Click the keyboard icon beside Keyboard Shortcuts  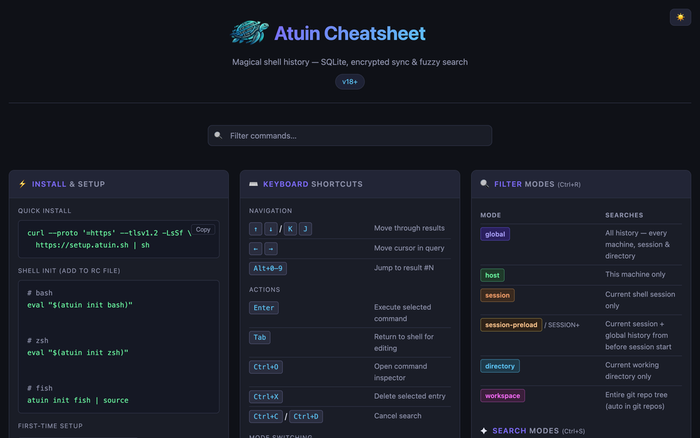click(254, 184)
